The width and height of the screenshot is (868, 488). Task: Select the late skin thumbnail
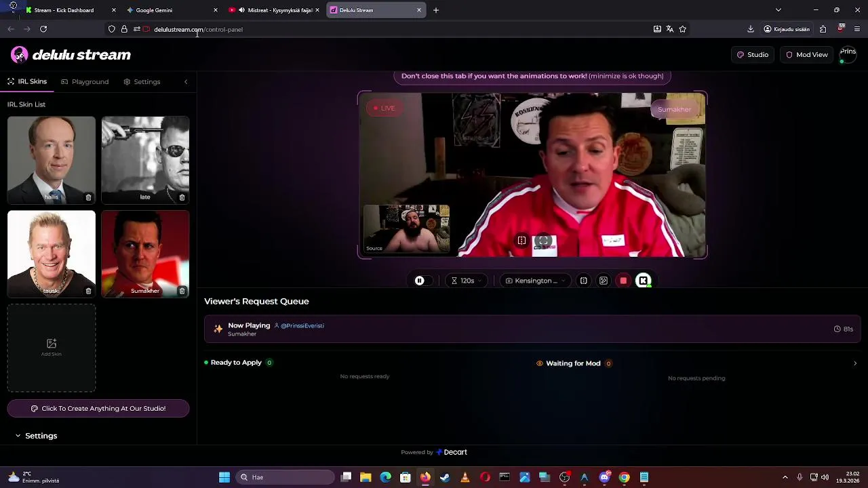(145, 160)
